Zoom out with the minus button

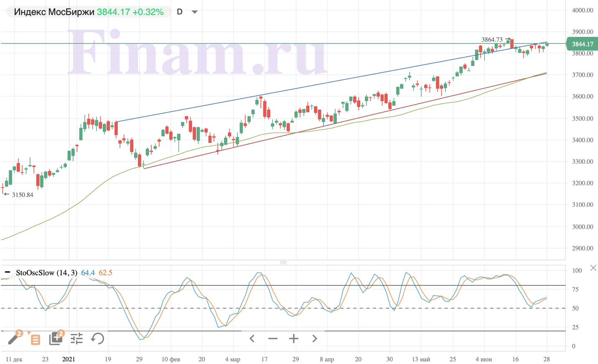(273, 339)
